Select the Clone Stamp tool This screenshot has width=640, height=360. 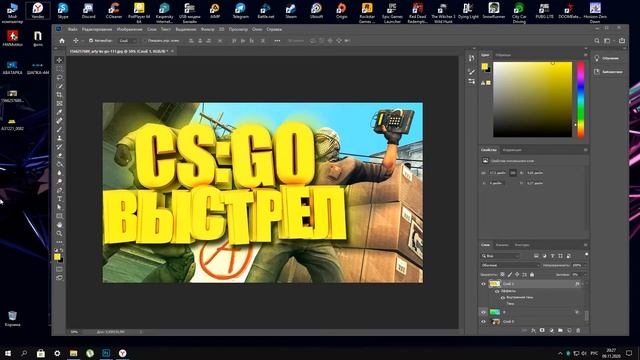[59, 138]
